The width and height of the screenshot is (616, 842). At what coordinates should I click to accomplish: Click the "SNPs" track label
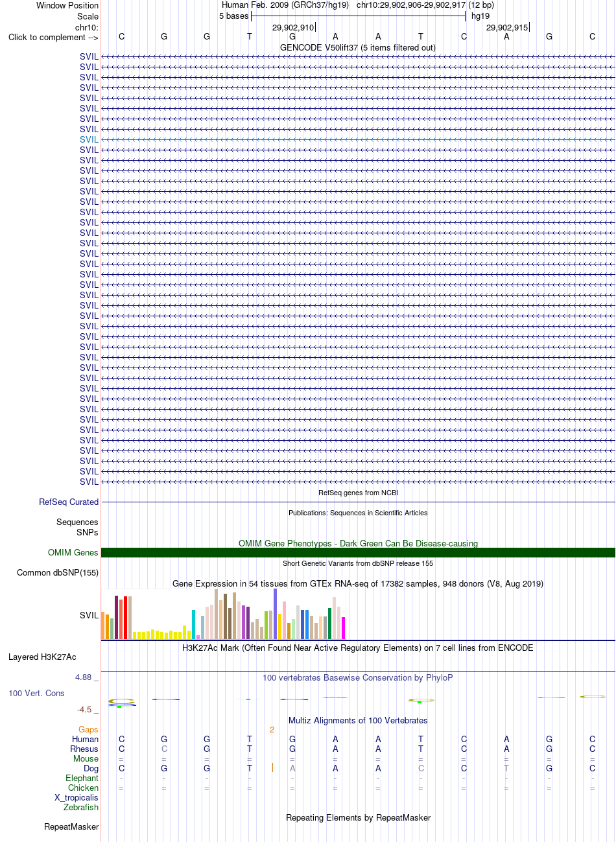click(x=88, y=532)
